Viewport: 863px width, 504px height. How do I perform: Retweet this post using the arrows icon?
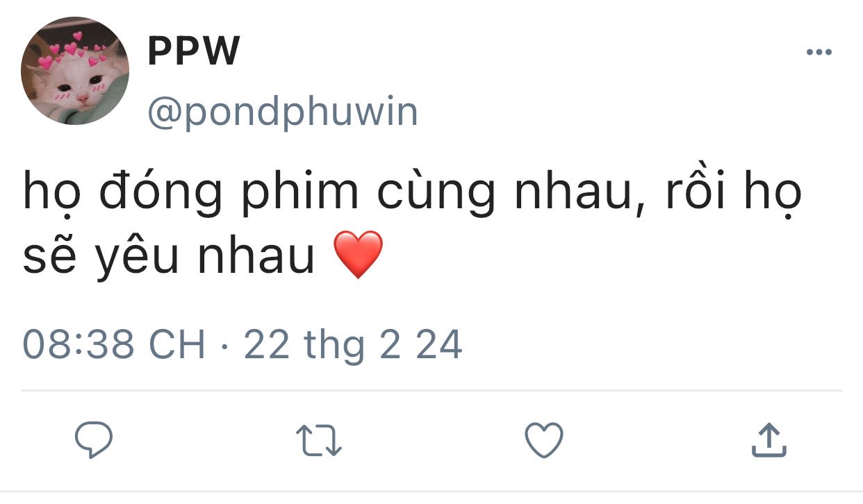tap(318, 441)
